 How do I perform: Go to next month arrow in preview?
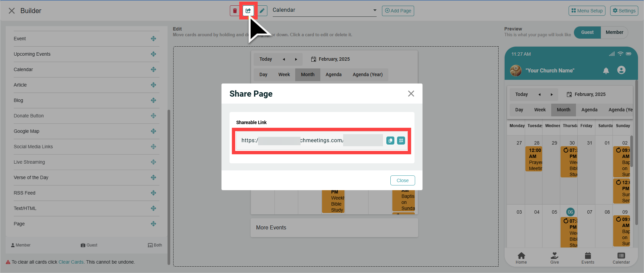click(552, 95)
